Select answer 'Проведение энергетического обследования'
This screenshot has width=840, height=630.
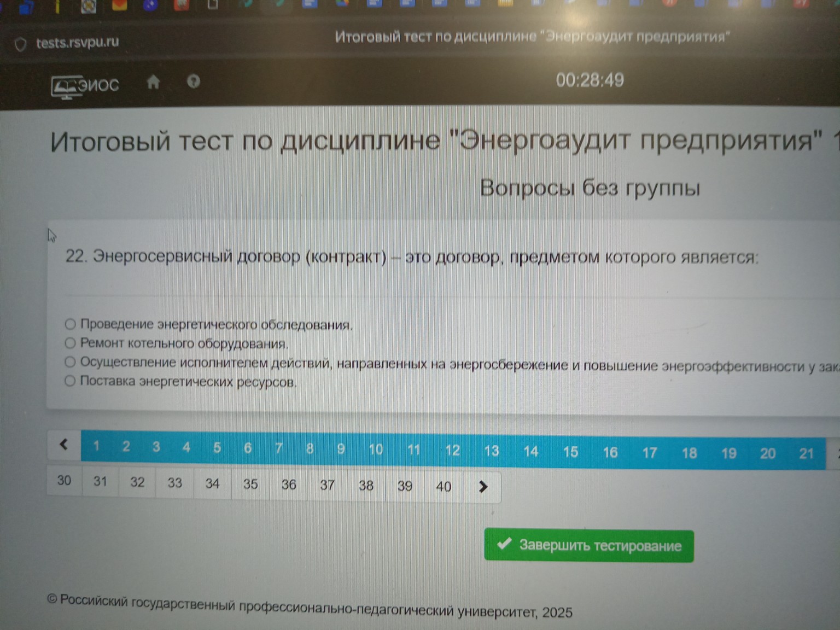tap(70, 324)
